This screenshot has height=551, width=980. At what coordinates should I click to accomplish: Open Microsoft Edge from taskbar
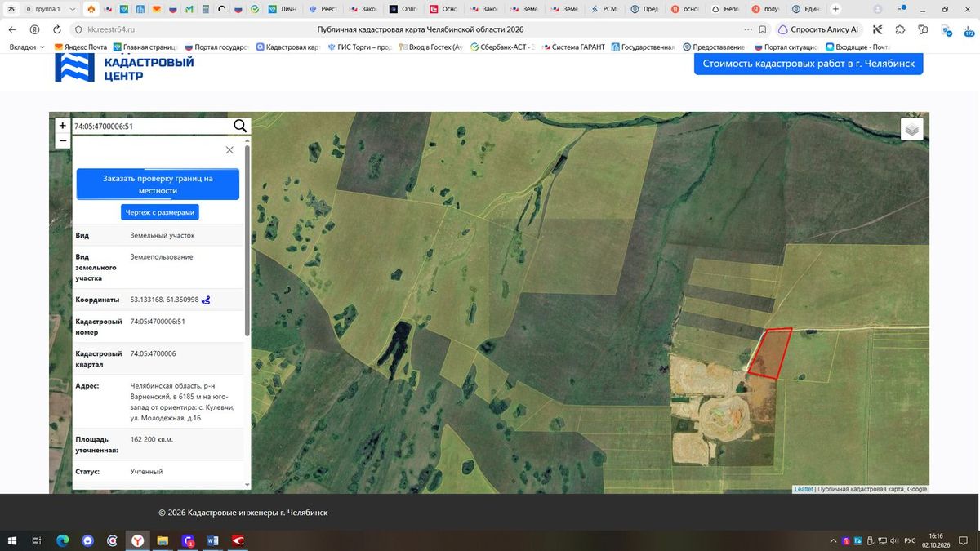coord(62,540)
